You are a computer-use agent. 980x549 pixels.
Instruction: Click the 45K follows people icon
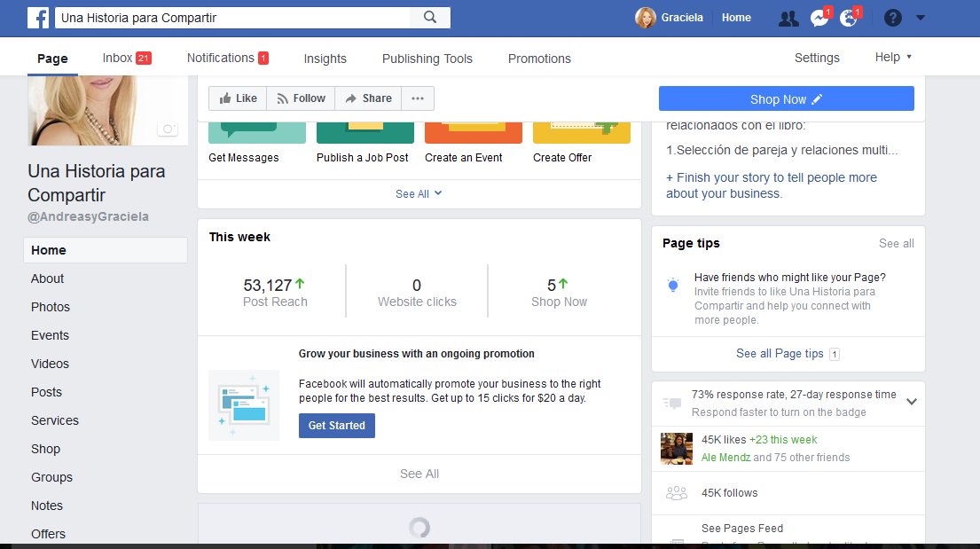coord(677,493)
